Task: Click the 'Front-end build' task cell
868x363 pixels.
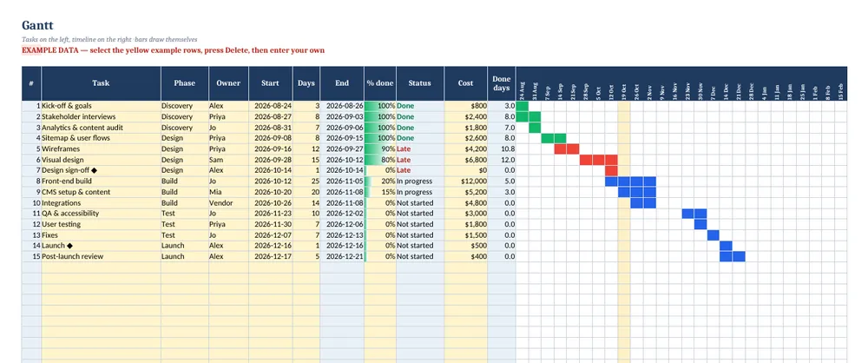Action: (x=101, y=181)
